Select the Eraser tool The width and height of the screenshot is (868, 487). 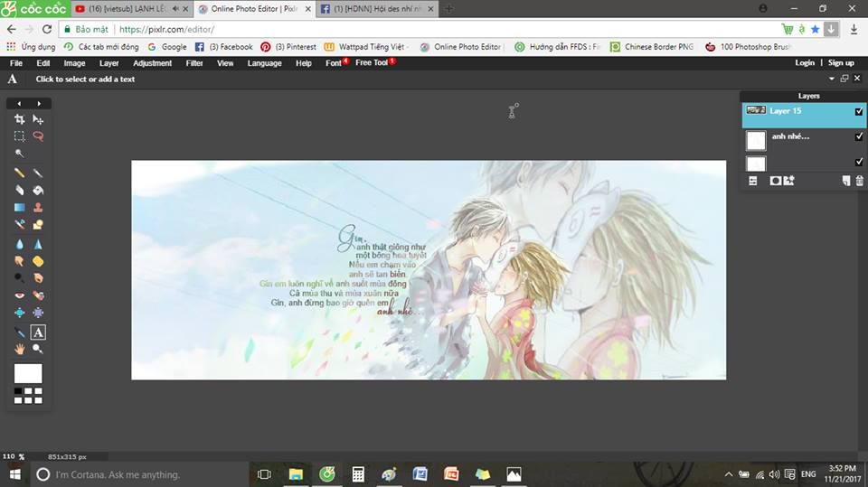pos(19,191)
